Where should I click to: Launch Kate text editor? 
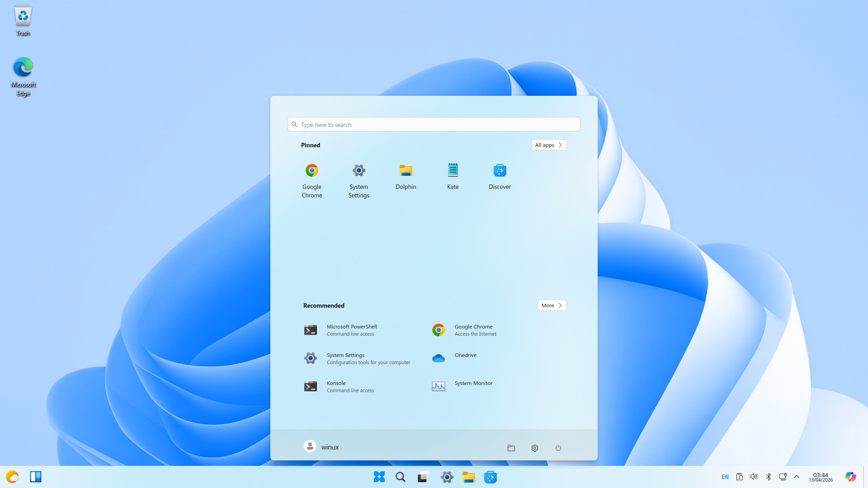[x=453, y=176]
